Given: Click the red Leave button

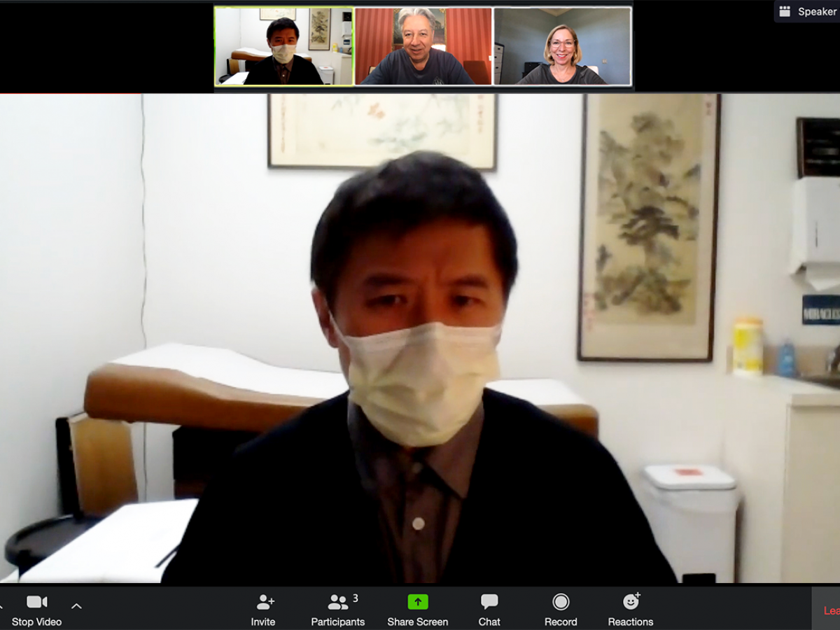Looking at the screenshot, I should point(828,610).
